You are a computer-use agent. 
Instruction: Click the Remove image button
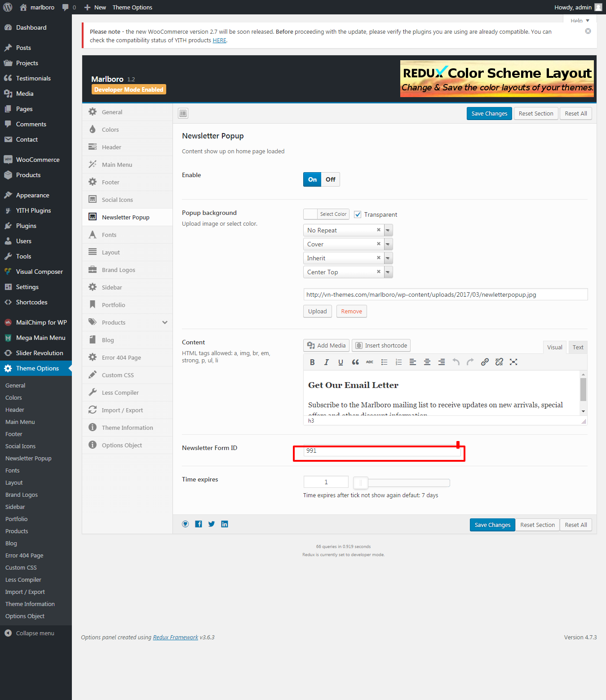pyautogui.click(x=351, y=311)
